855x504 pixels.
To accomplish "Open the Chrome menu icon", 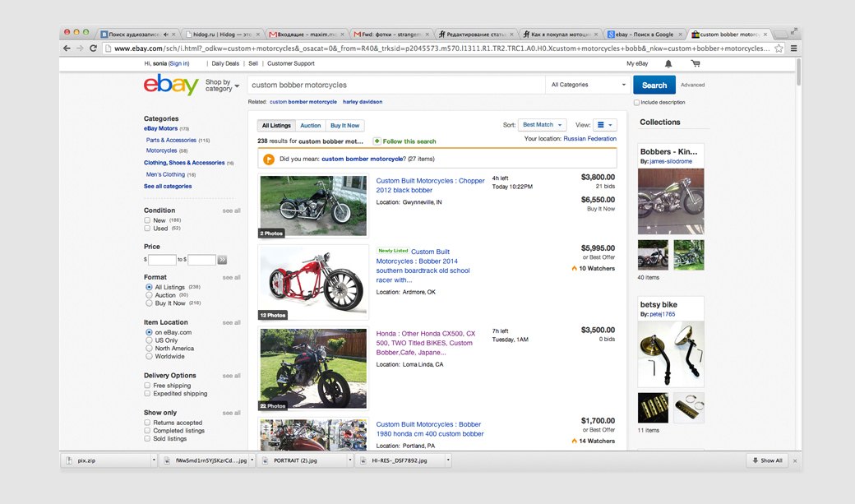I will (794, 49).
